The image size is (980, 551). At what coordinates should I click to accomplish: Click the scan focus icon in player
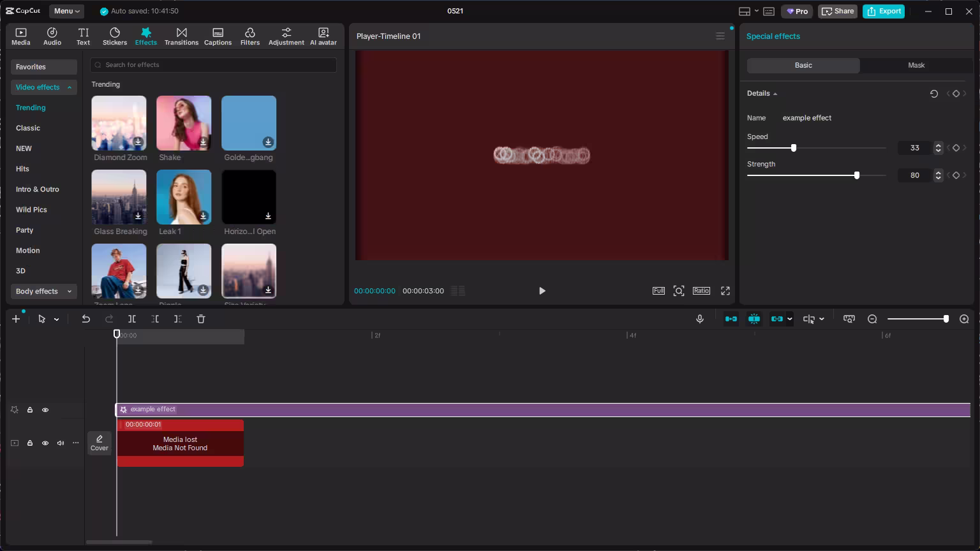(x=679, y=291)
